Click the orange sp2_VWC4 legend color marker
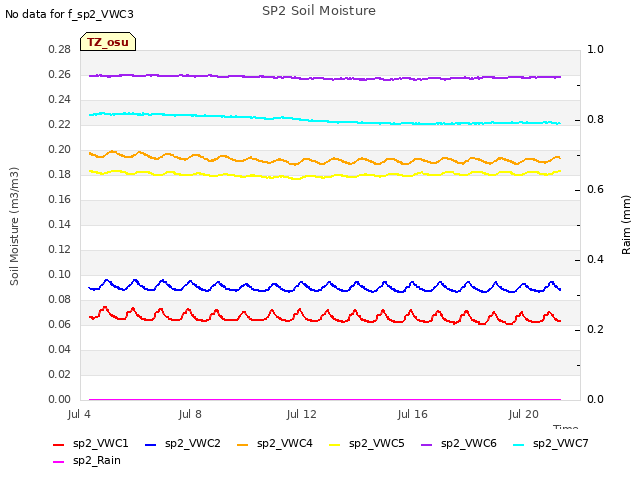This screenshot has height=480, width=640. (x=243, y=444)
